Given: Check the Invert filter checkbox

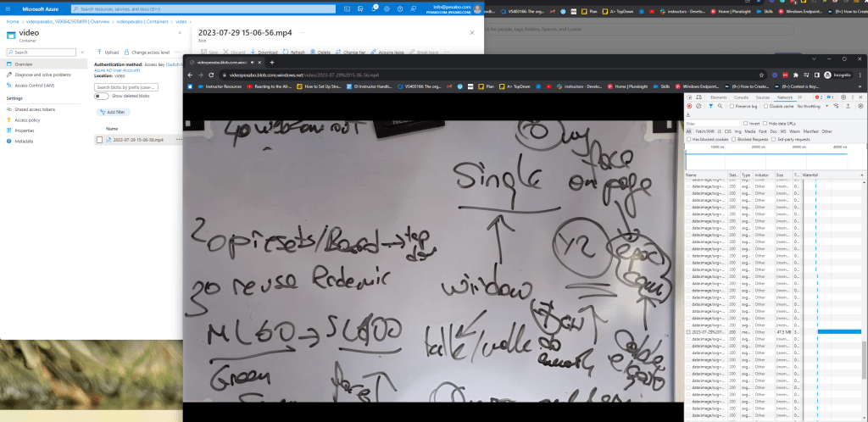Looking at the screenshot, I should tap(746, 124).
